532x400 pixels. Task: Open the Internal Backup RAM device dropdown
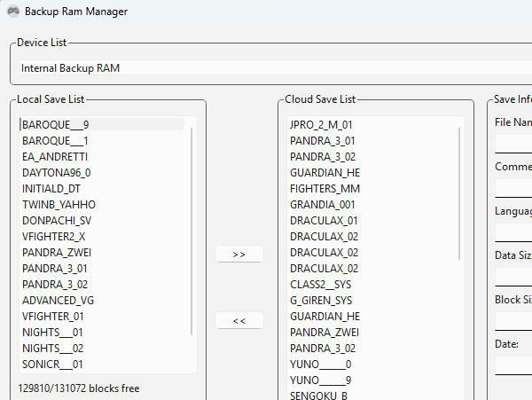[276, 68]
